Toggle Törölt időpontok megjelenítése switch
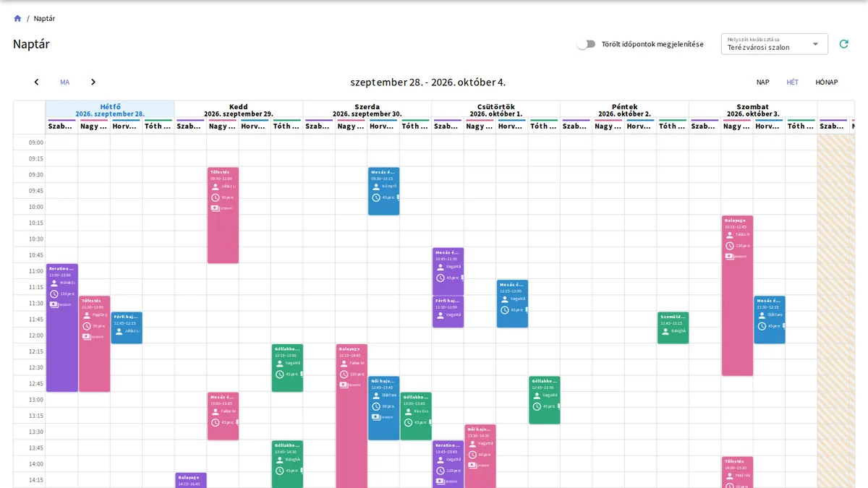The height and width of the screenshot is (488, 868). pyautogui.click(x=586, y=44)
